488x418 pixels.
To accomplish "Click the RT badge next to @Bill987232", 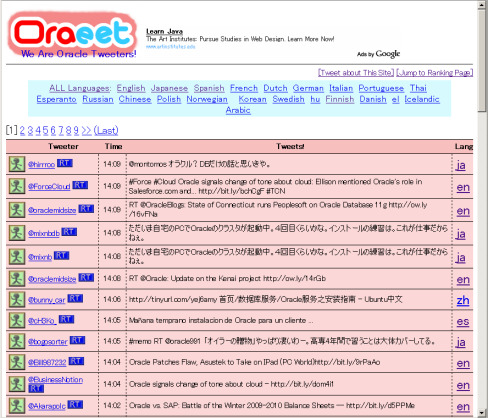I will (76, 361).
